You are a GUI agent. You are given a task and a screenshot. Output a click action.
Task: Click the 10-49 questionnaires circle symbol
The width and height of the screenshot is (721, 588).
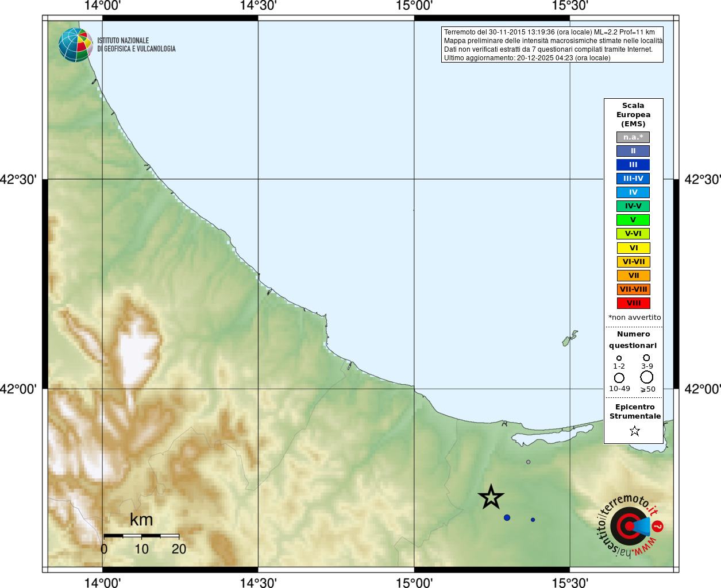click(x=619, y=378)
